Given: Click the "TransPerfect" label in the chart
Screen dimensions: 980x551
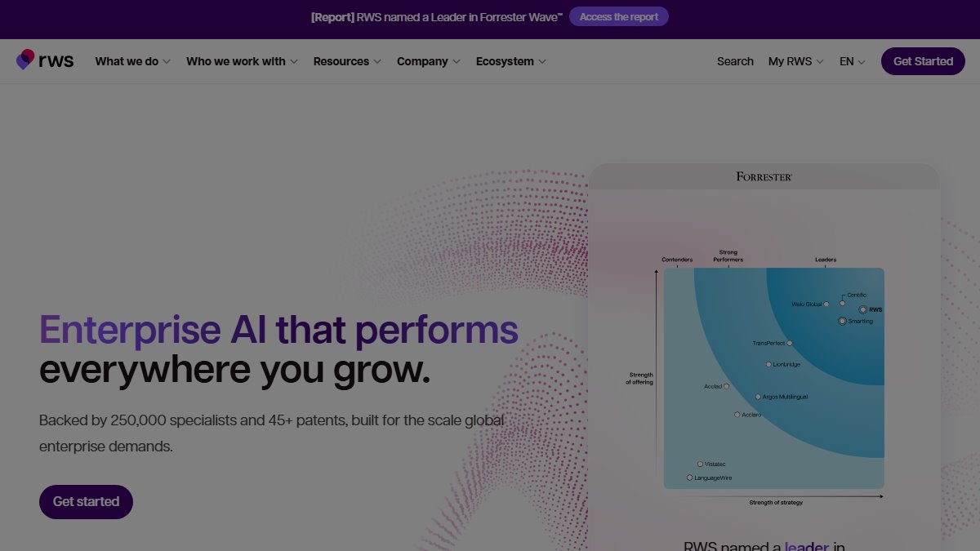Looking at the screenshot, I should coord(768,343).
